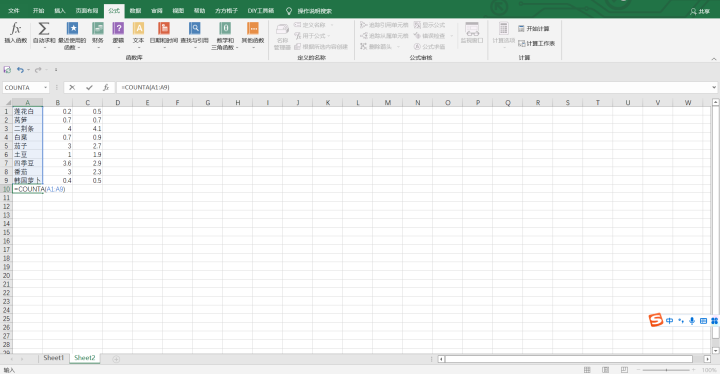
Task: Open the 用于公式 menu
Action: (312, 36)
